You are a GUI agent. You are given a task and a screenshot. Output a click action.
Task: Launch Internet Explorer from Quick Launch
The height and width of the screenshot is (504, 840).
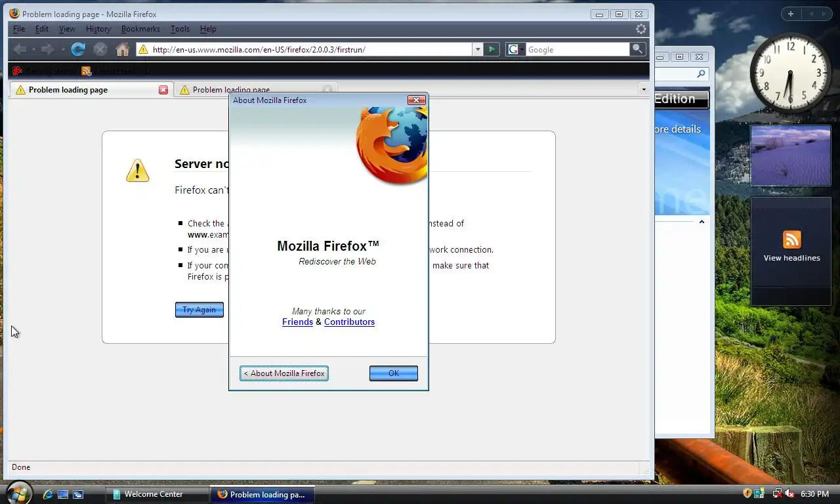coord(48,494)
